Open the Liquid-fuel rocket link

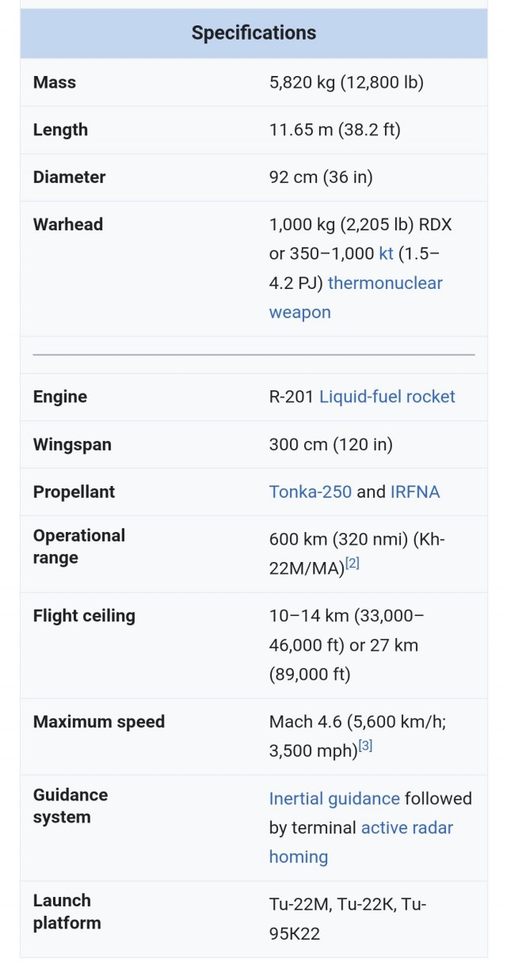pyautogui.click(x=387, y=397)
